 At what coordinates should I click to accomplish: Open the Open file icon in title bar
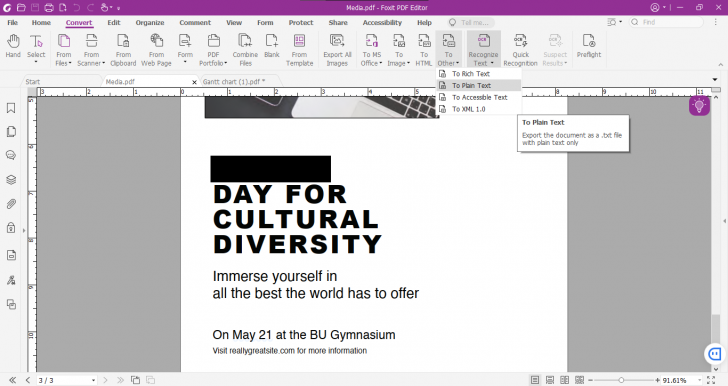[21, 7]
